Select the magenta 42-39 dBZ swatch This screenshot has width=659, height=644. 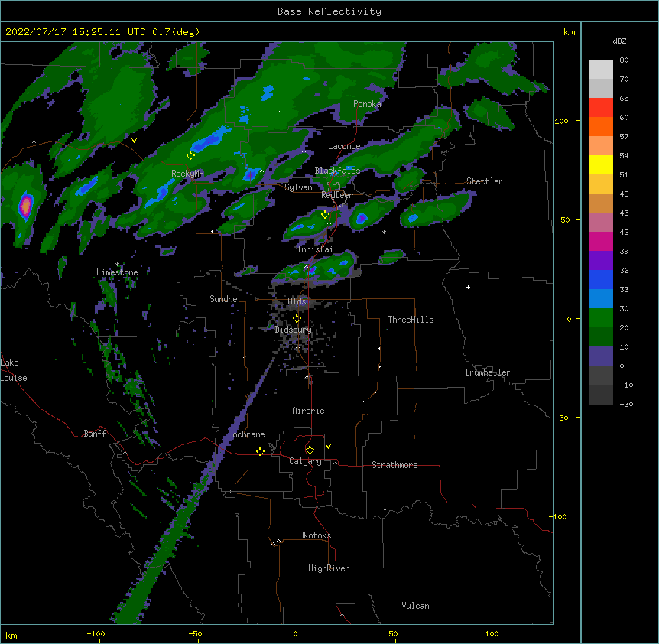click(x=601, y=242)
